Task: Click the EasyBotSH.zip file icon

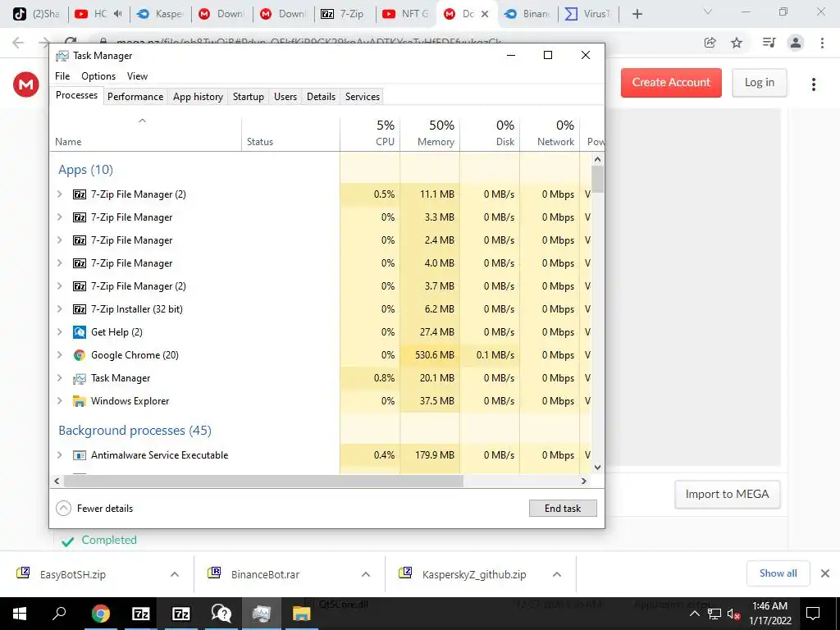Action: 23,573
